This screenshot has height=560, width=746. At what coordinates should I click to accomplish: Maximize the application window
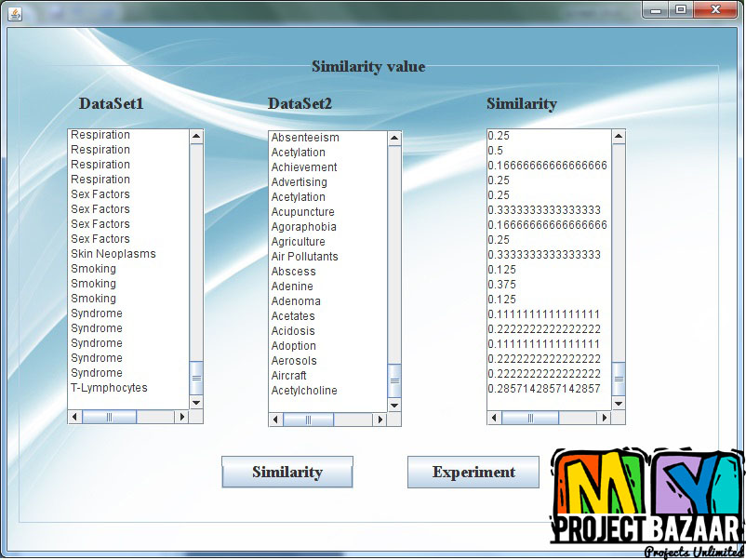pos(681,9)
